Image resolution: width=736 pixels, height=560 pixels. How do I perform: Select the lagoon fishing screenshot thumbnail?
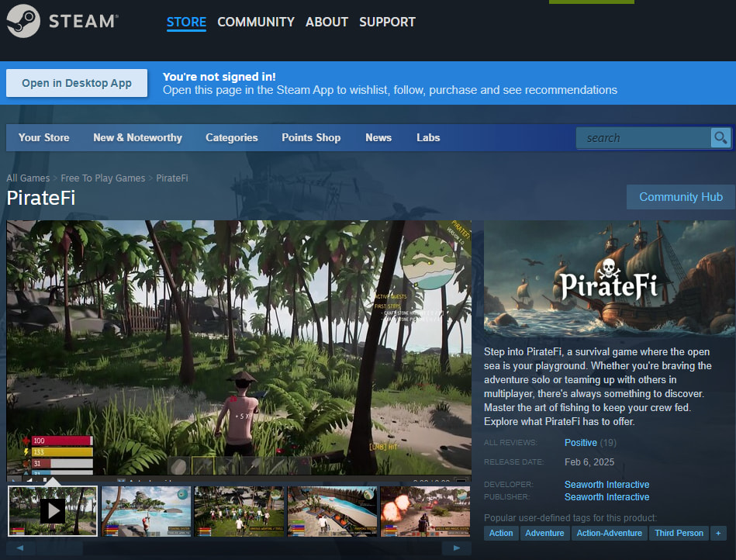pos(146,511)
